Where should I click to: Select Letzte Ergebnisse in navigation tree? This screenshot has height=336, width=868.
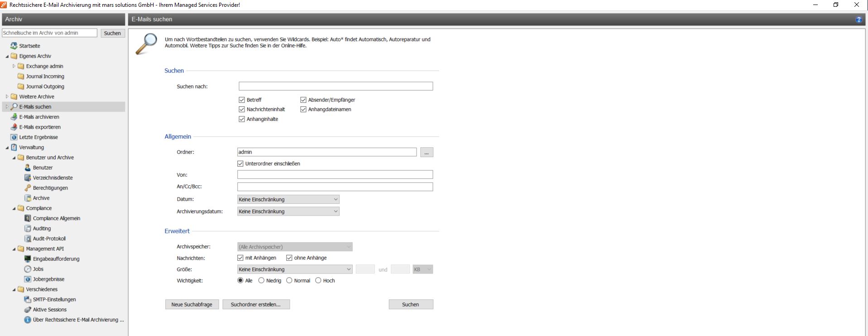[38, 137]
